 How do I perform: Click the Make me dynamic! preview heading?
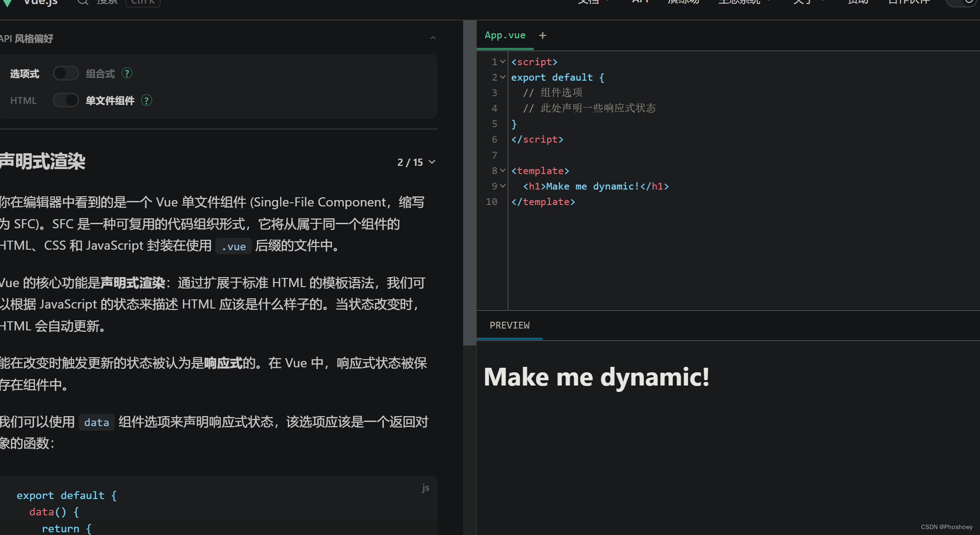pyautogui.click(x=597, y=377)
